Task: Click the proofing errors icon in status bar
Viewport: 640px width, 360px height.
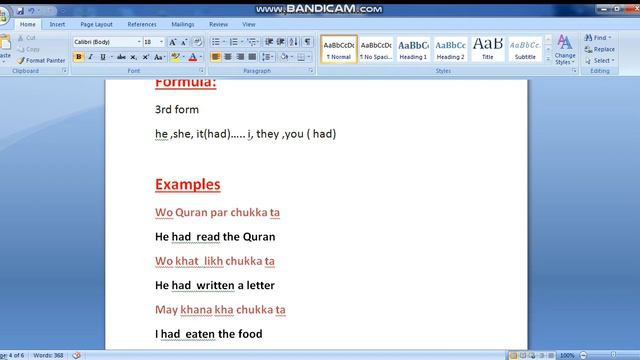Action: click(76, 356)
